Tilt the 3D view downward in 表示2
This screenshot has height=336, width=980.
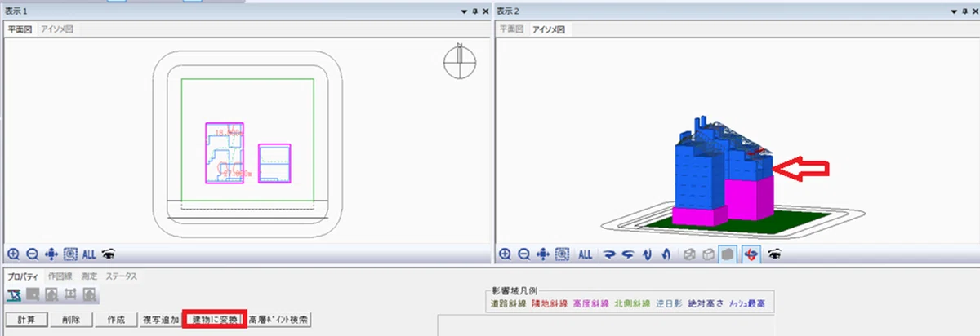646,254
